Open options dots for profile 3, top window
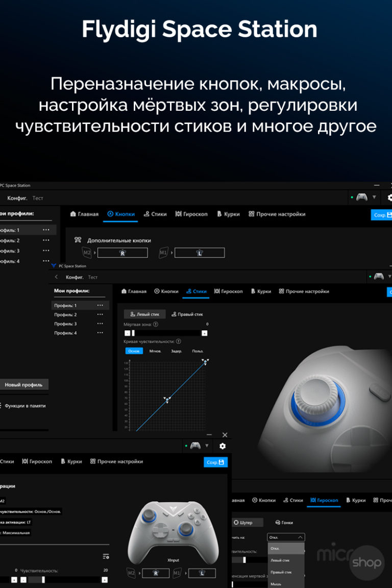 46,251
